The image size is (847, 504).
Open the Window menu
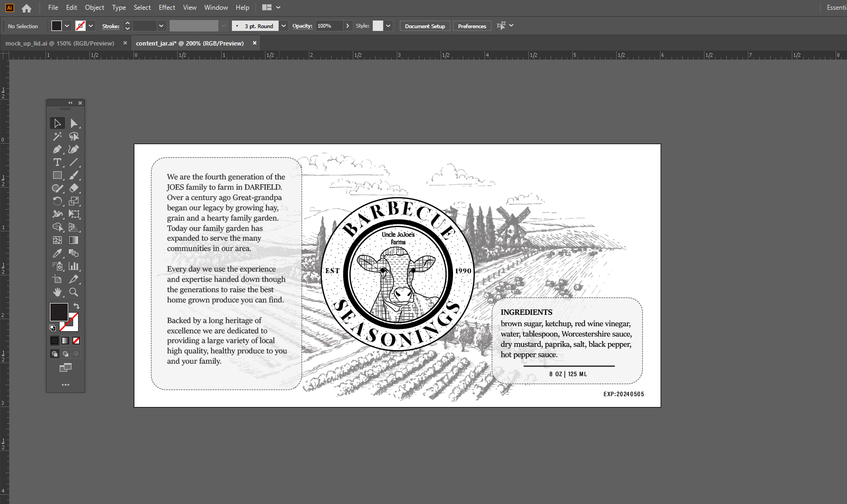coord(216,8)
